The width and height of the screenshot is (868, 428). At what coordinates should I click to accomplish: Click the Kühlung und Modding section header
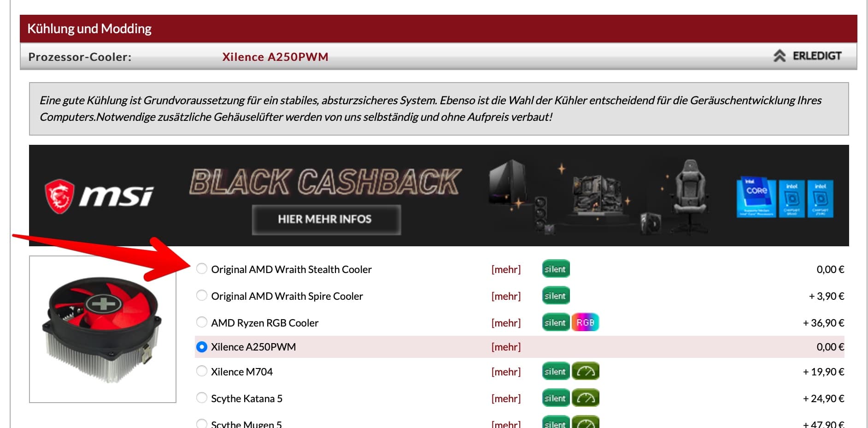[x=438, y=29]
